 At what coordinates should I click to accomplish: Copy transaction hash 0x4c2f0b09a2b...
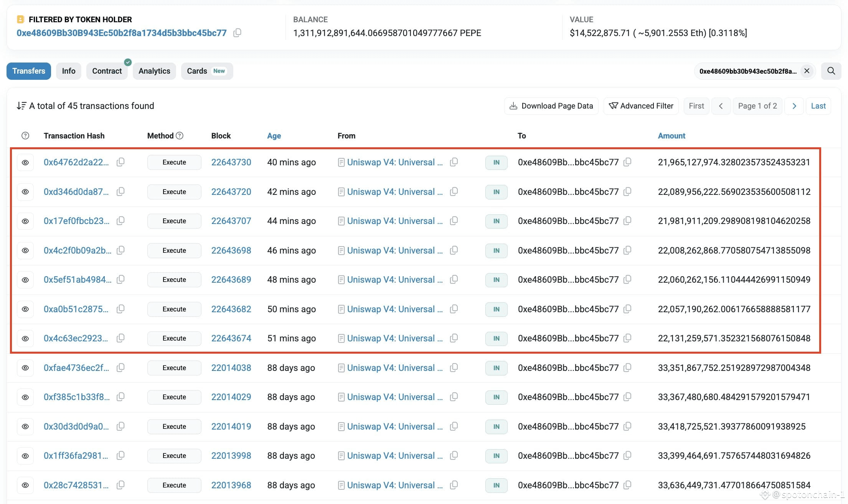(120, 250)
